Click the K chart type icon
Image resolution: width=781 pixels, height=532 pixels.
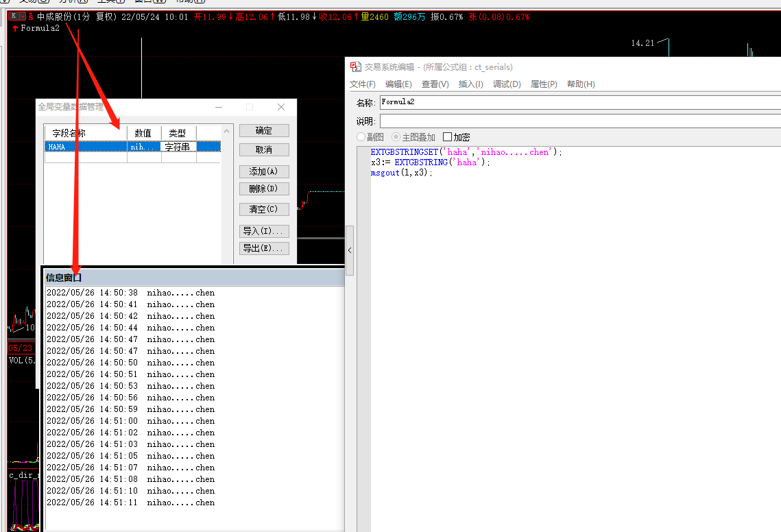14,16
